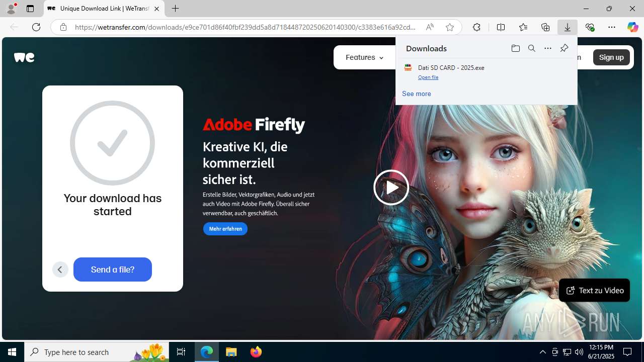The height and width of the screenshot is (362, 644).
Task: Launch Firefox from the taskbar
Action: point(256,352)
